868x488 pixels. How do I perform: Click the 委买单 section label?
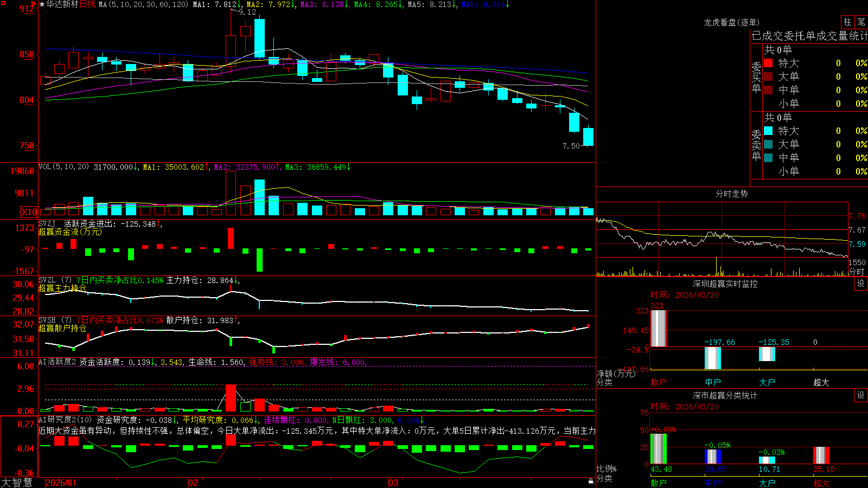[756, 77]
